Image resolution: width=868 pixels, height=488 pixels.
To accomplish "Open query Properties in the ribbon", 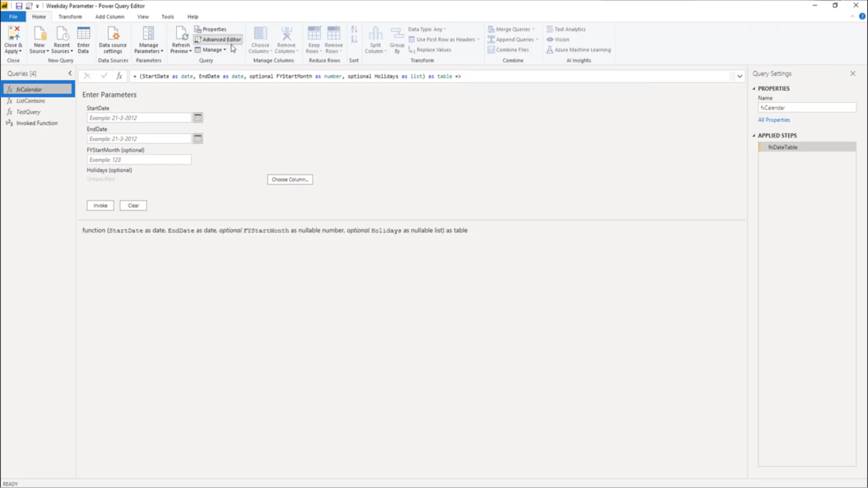I will [x=211, y=29].
